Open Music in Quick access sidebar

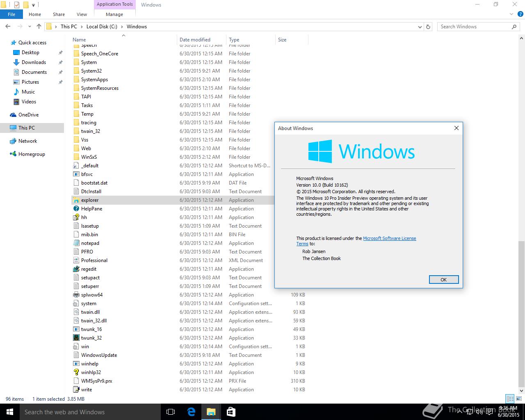28,92
